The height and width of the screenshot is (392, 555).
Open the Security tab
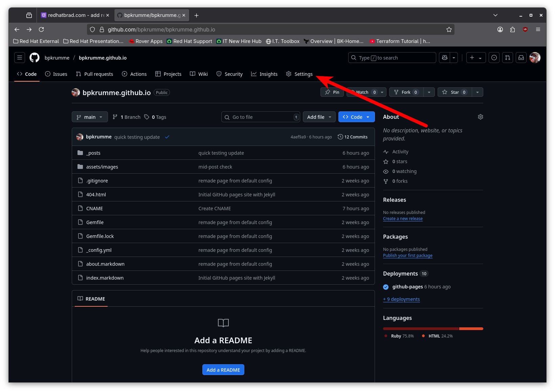tap(229, 74)
